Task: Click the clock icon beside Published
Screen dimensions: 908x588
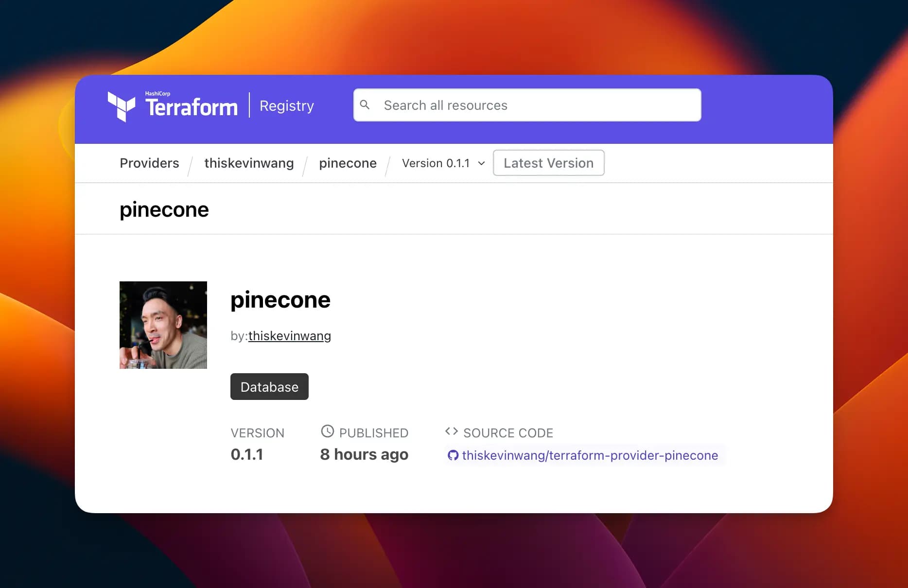Action: [328, 431]
